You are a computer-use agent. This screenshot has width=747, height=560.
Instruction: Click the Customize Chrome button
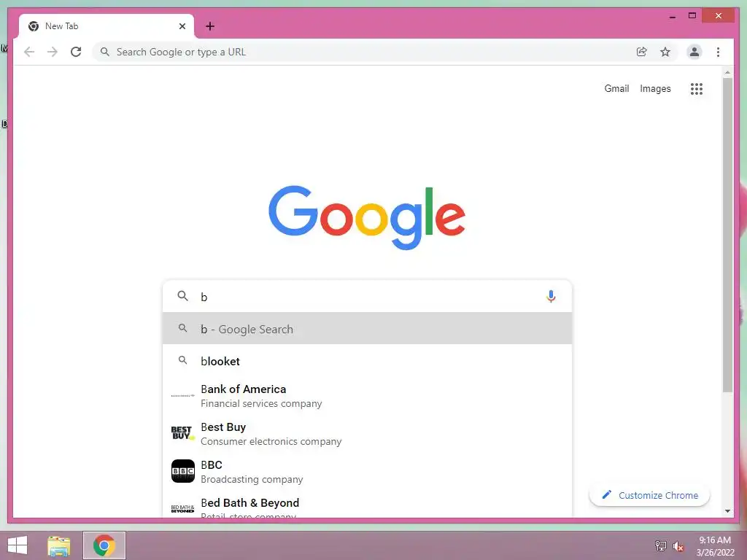click(650, 495)
